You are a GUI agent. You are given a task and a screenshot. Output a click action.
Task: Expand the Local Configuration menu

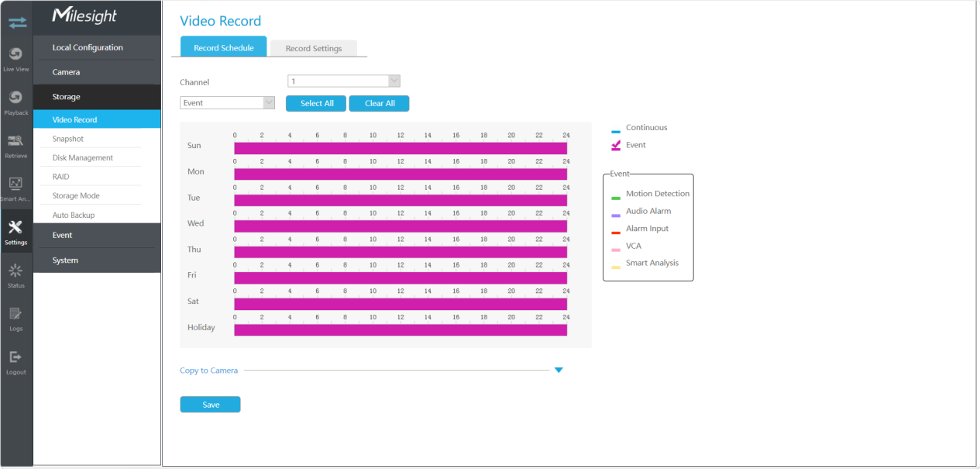(97, 47)
